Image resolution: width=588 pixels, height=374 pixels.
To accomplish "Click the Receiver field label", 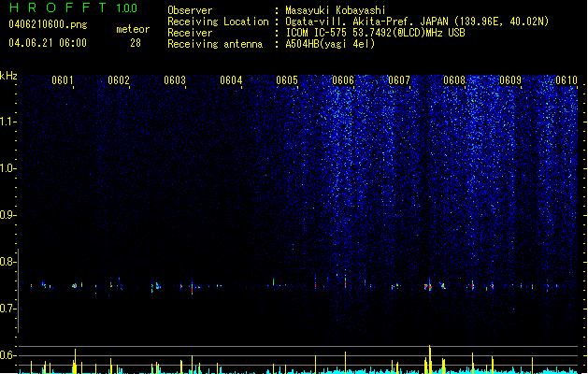I will pyautogui.click(x=190, y=33).
